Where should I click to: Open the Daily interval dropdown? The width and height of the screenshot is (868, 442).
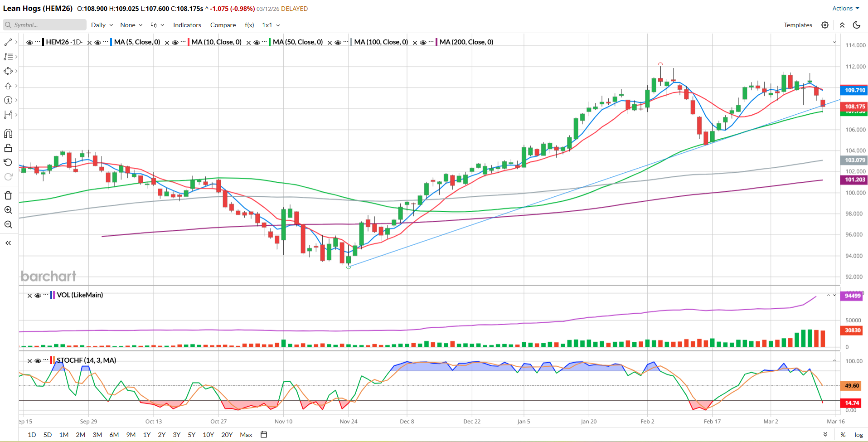click(x=102, y=25)
